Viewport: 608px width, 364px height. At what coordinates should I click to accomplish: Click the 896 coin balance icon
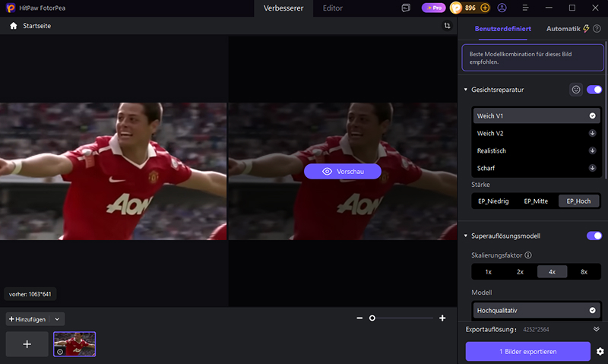[456, 8]
